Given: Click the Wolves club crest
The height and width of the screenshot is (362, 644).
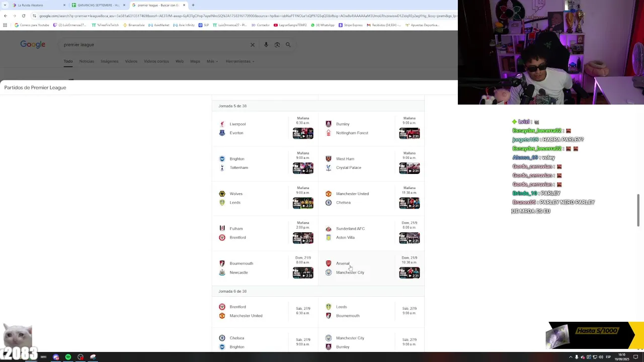Looking at the screenshot, I should point(222,194).
